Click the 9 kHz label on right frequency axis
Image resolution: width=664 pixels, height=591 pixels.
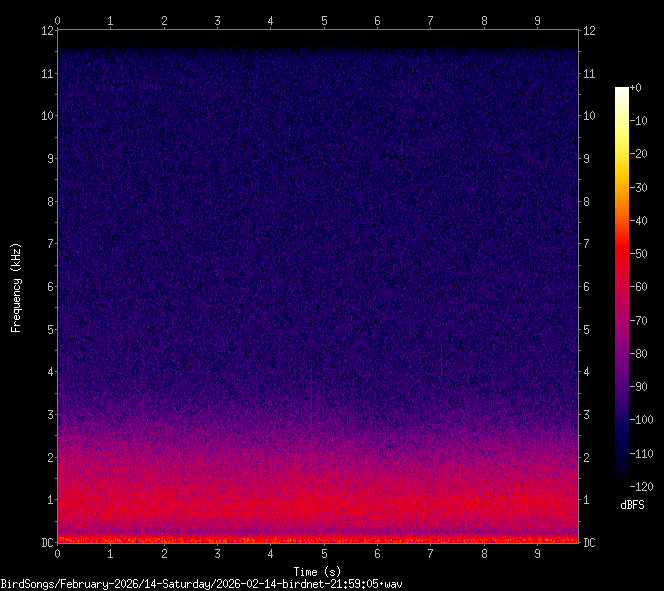pos(587,158)
